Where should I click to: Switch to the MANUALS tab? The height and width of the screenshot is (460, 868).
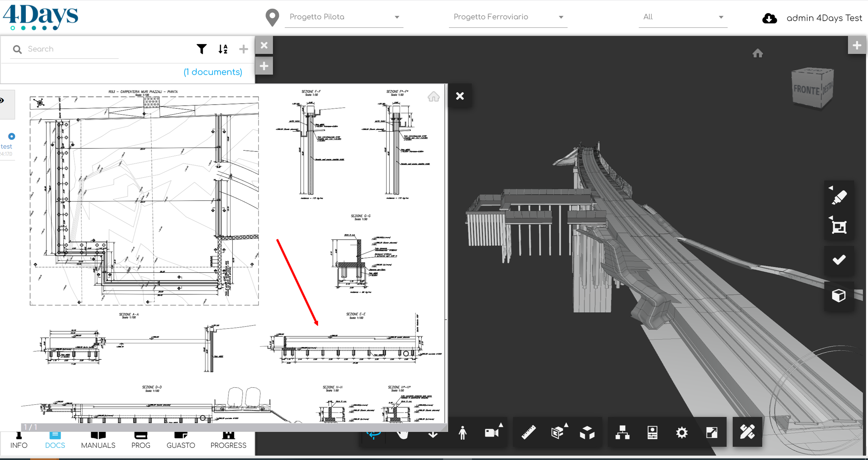(98, 441)
